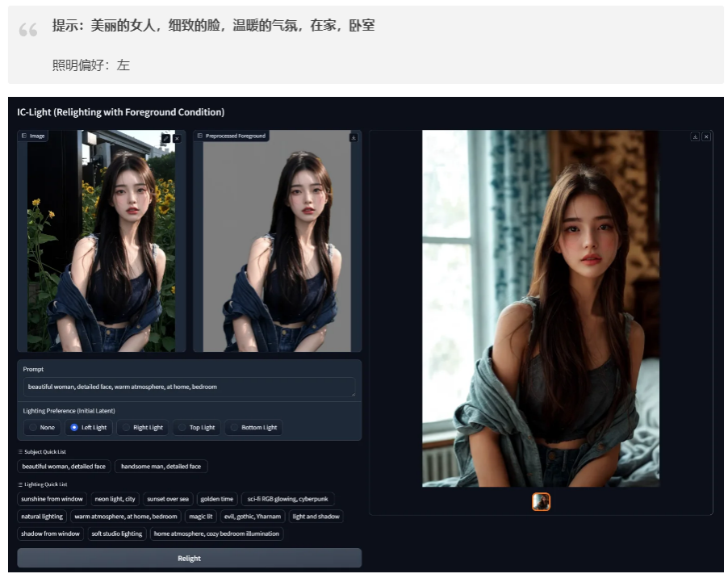Select the output thumbnail below the result
This screenshot has width=728, height=578.
pos(541,502)
